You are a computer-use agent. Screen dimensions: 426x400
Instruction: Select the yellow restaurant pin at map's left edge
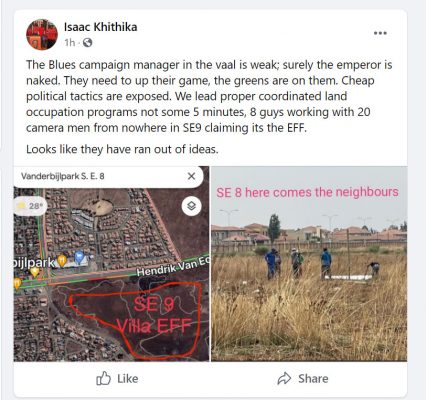(17, 284)
